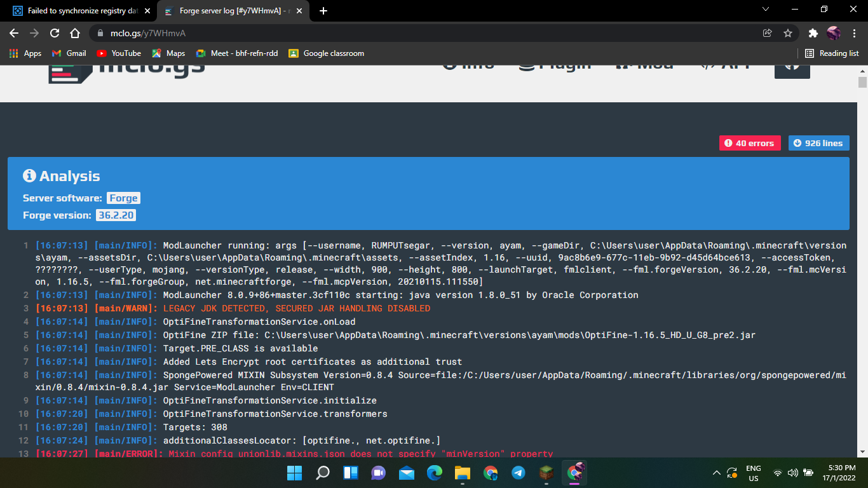Select log line number 2
Viewport: 868px width, 488px height.
pyautogui.click(x=25, y=295)
